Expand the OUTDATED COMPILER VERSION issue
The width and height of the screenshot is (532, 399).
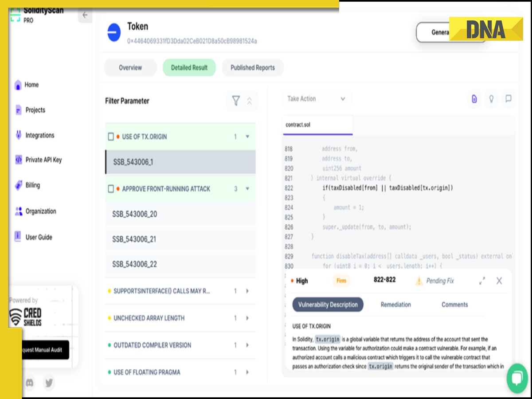247,345
